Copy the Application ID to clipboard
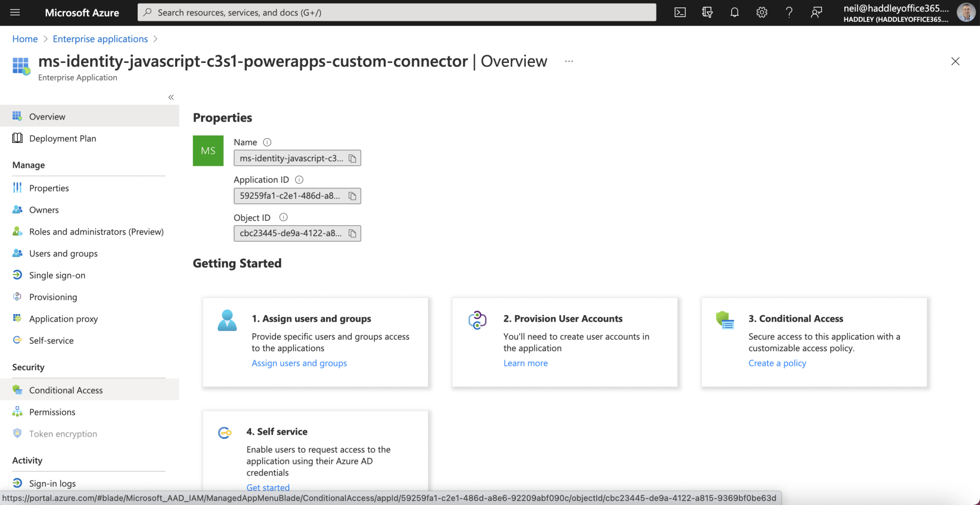 [x=352, y=196]
